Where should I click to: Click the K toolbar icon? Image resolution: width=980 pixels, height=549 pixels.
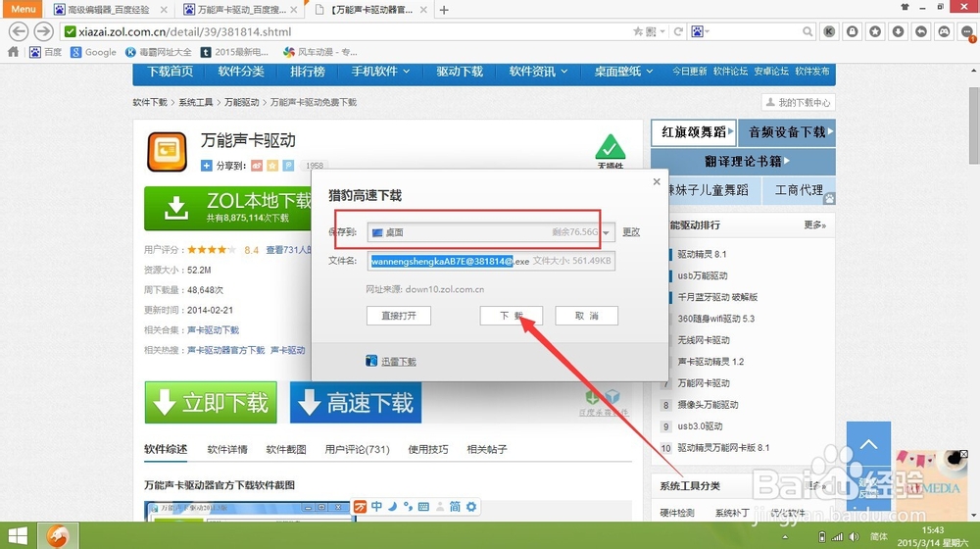pos(829,31)
